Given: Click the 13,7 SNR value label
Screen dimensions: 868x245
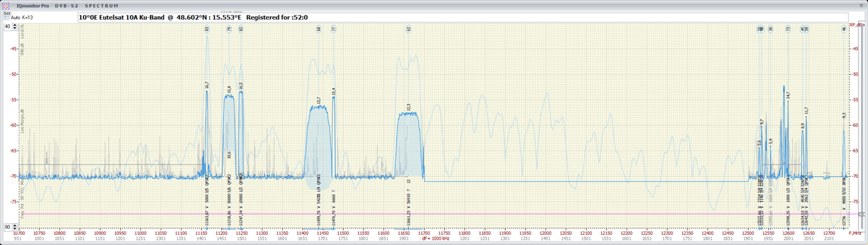Looking at the screenshot, I should (x=318, y=101).
